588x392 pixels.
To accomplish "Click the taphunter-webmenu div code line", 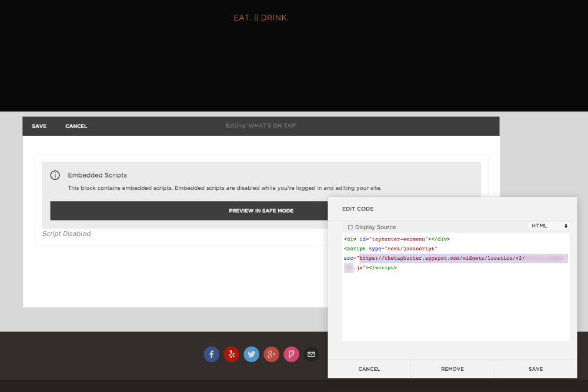I will (397, 239).
